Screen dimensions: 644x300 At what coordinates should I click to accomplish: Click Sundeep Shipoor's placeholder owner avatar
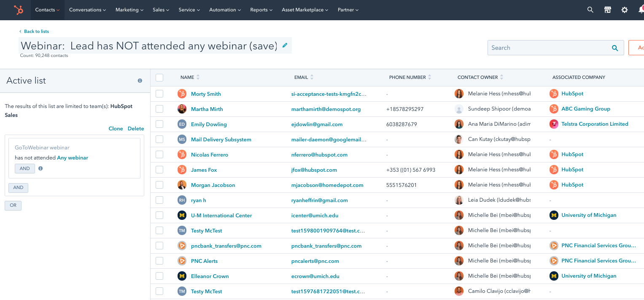tap(459, 109)
